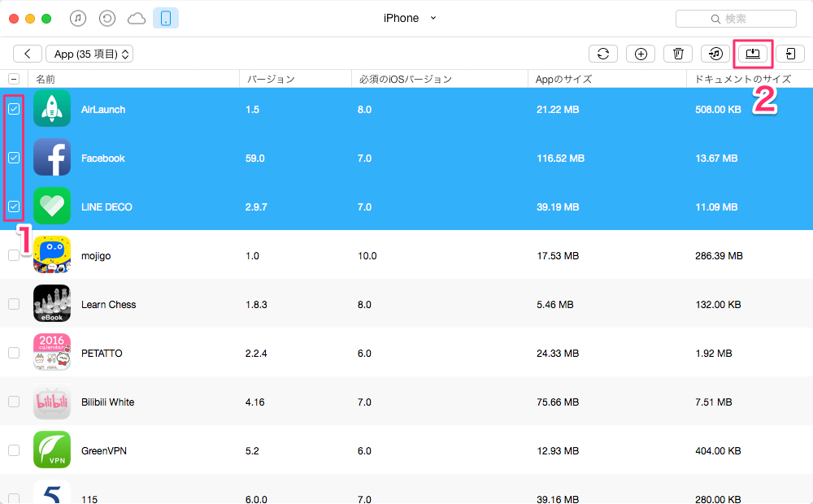The image size is (813, 504).
Task: Sort by the バージョン column header
Action: click(296, 79)
